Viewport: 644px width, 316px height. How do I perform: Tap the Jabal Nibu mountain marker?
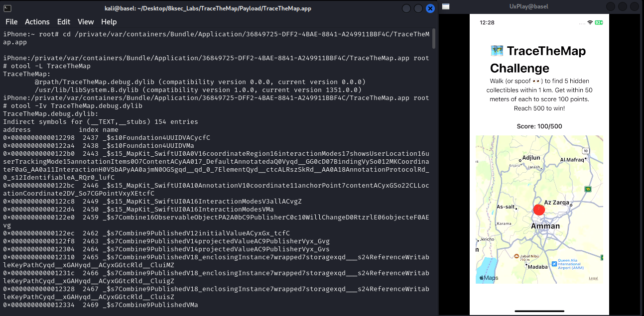point(516,256)
